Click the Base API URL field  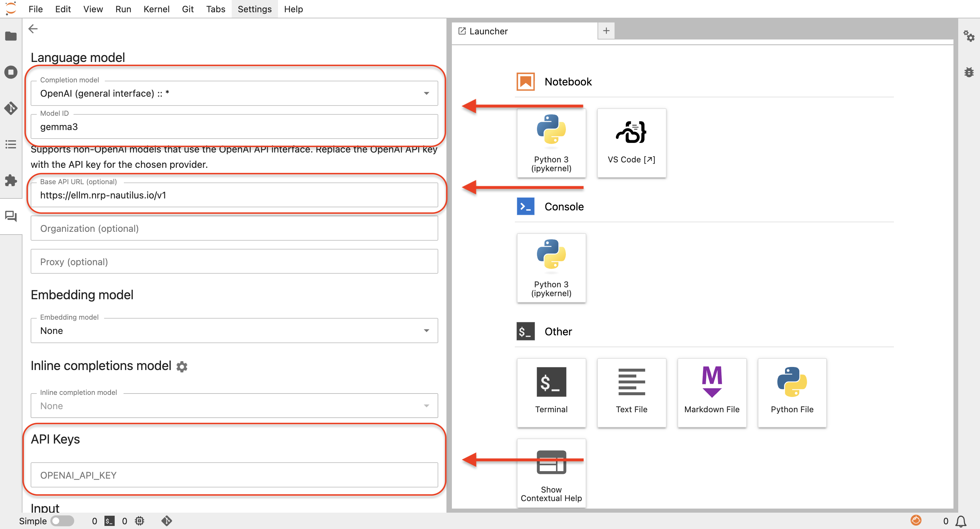click(x=234, y=195)
